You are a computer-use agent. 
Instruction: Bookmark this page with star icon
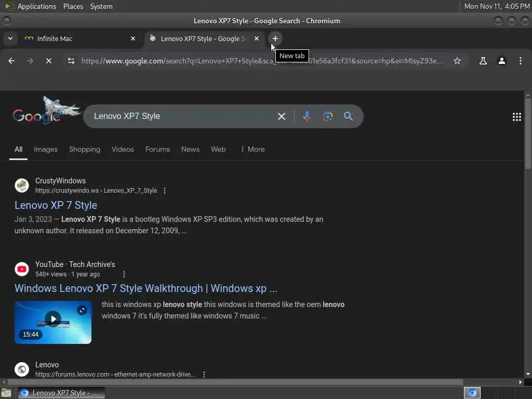(x=457, y=61)
